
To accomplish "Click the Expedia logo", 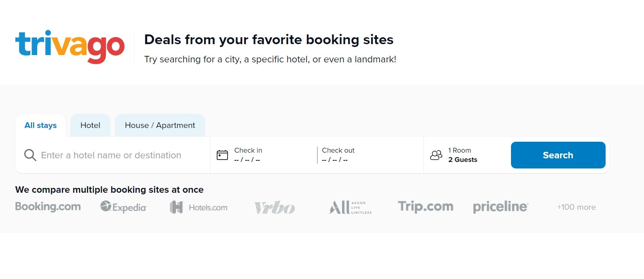I will tap(123, 207).
